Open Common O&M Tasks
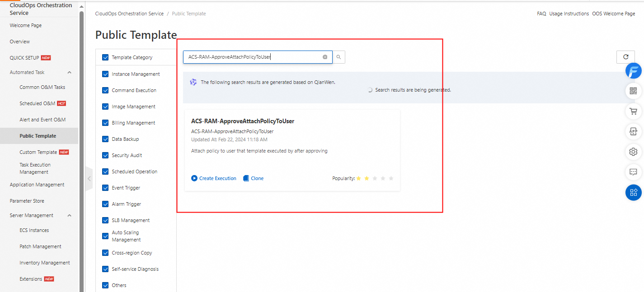 42,87
